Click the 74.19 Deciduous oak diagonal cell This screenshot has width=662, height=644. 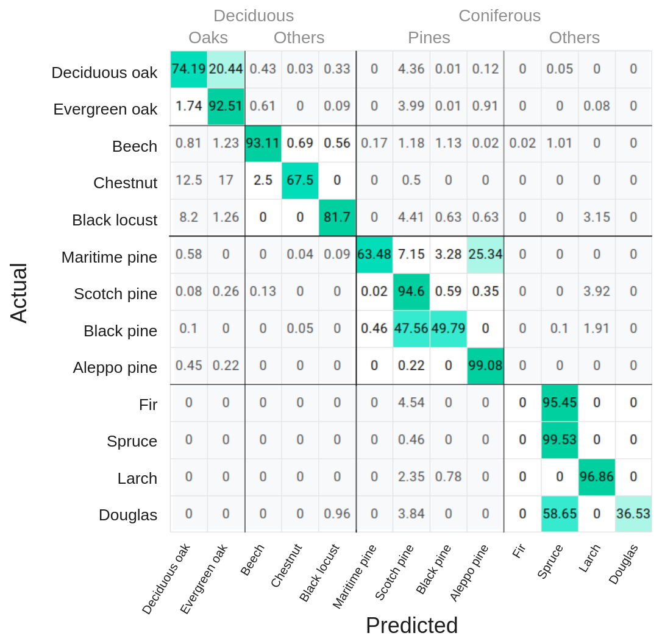188,69
